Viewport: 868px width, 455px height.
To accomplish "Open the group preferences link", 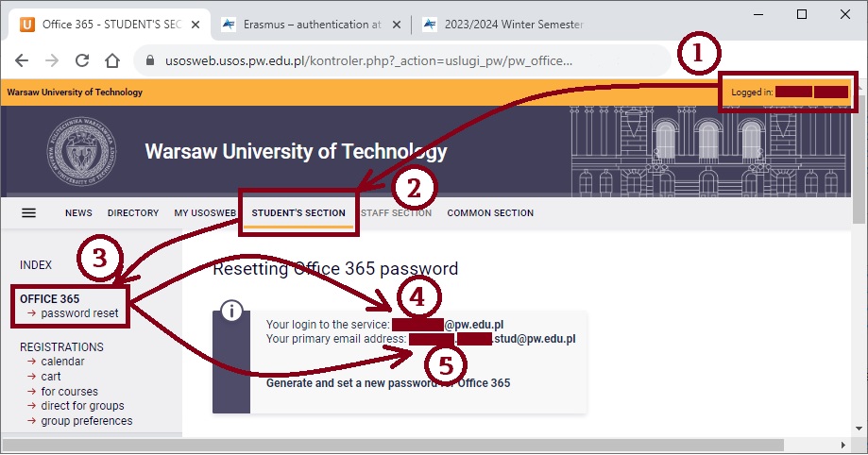I will [87, 421].
